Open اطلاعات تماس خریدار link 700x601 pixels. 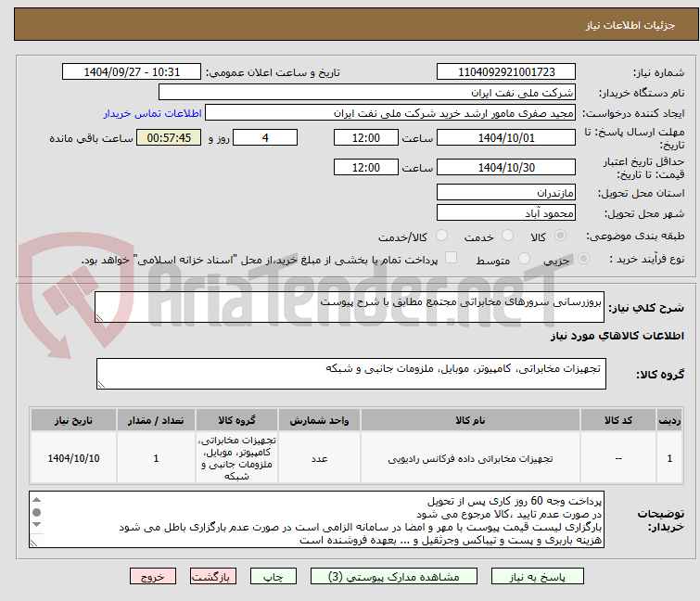(152, 113)
